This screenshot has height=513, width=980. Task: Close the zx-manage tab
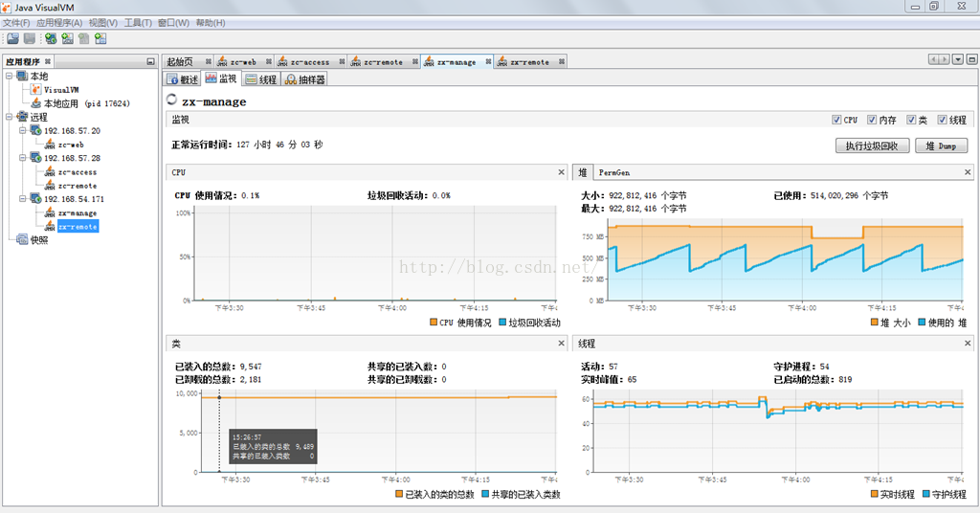coord(488,61)
